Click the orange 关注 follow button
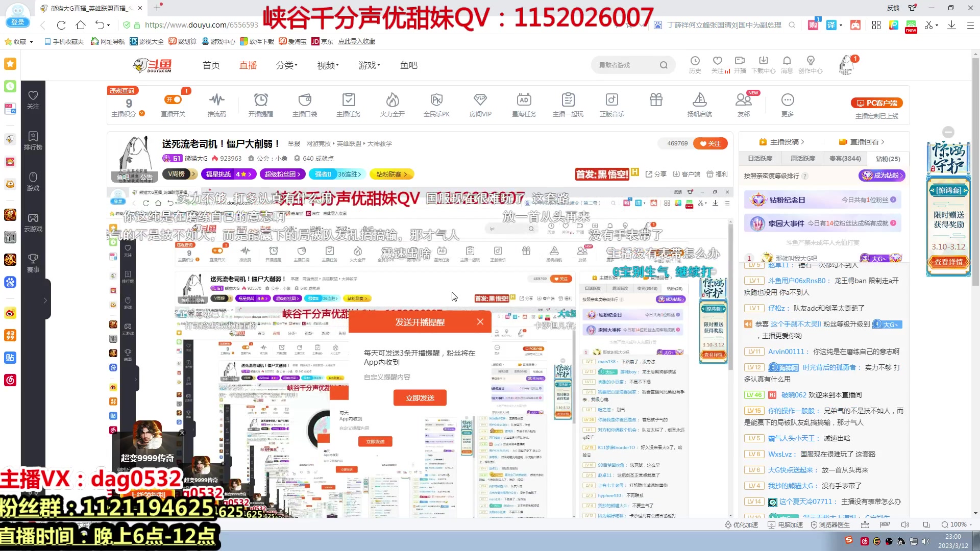The width and height of the screenshot is (980, 551). tap(710, 143)
